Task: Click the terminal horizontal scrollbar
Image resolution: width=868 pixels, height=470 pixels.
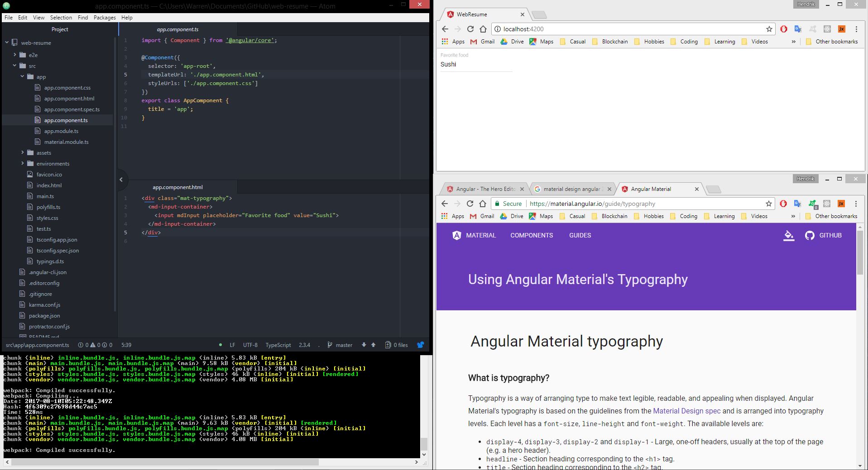Action: (x=165, y=462)
